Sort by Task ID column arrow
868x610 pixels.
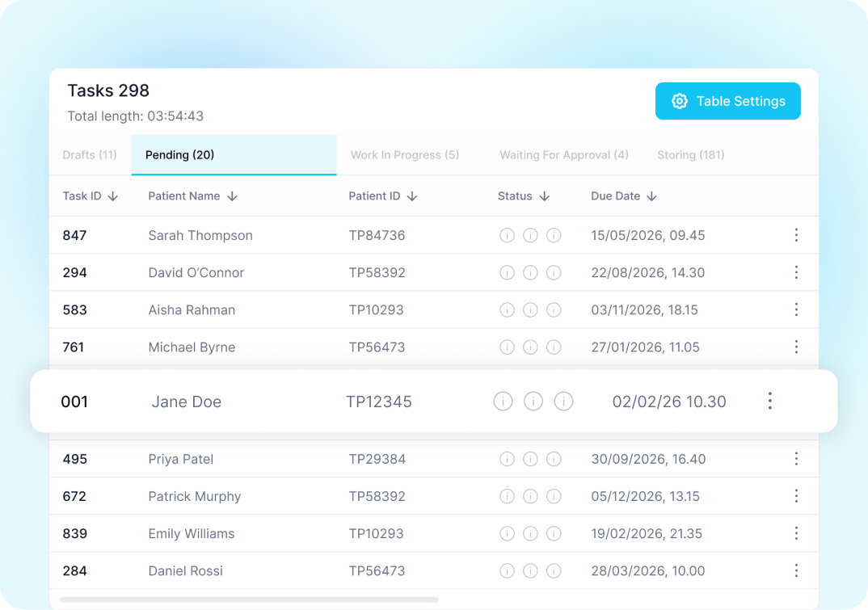coord(113,196)
